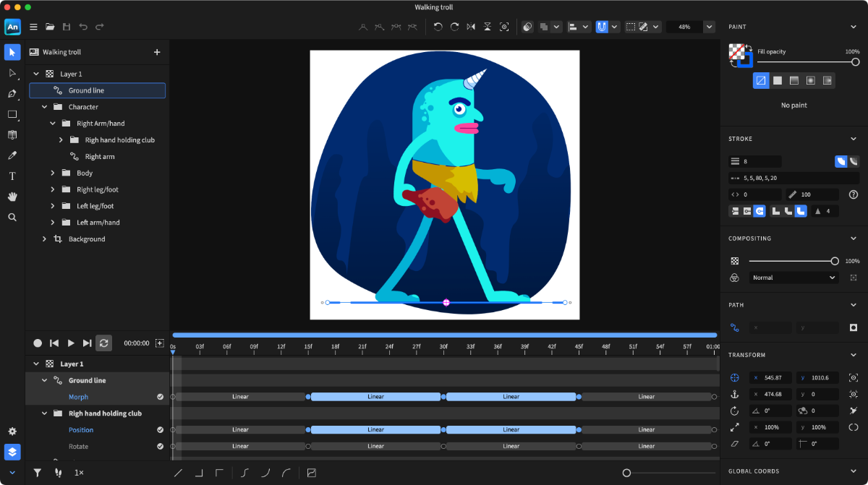Select the Zoom magnifier tool
Image resolution: width=868 pixels, height=485 pixels.
click(x=12, y=217)
